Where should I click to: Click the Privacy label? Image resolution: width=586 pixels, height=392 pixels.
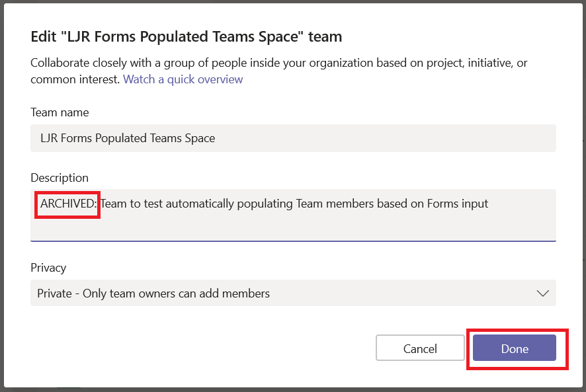pyautogui.click(x=48, y=268)
